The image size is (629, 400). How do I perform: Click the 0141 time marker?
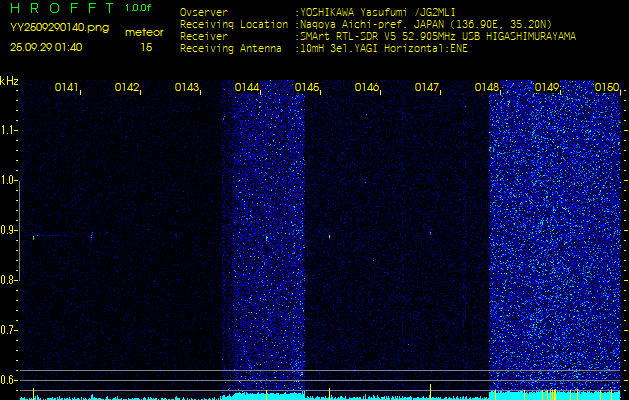point(66,87)
